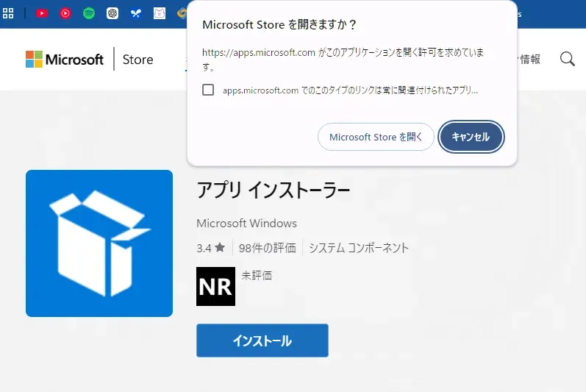Click the Microsoft Windows publisher link
The width and height of the screenshot is (586, 392).
click(246, 223)
